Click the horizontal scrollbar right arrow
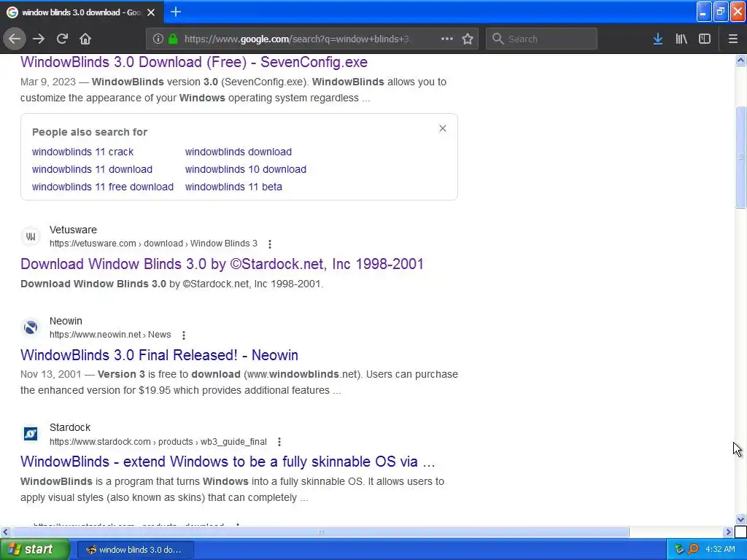The width and height of the screenshot is (747, 560). (729, 532)
